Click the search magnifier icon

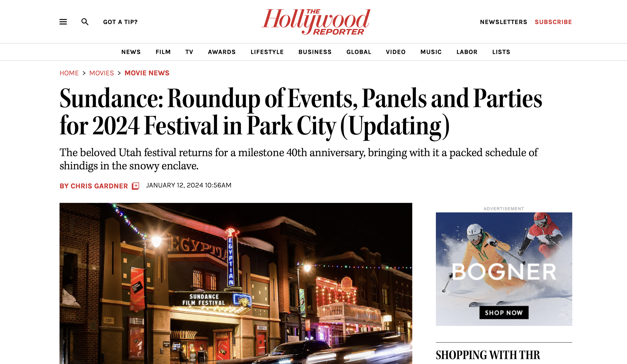tap(85, 22)
